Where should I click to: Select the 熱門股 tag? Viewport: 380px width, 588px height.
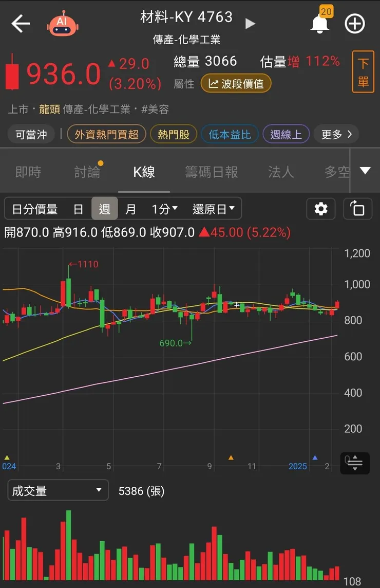click(x=174, y=134)
